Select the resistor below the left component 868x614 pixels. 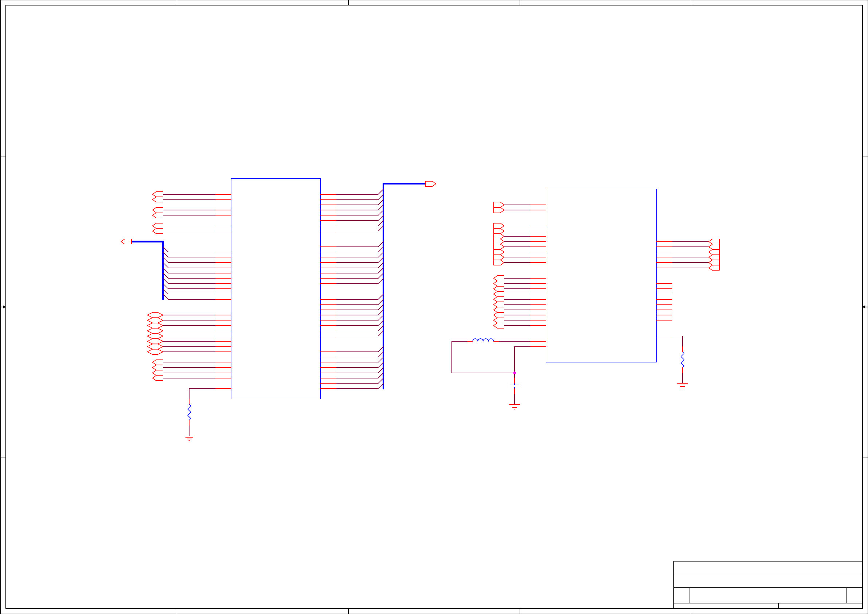click(189, 412)
